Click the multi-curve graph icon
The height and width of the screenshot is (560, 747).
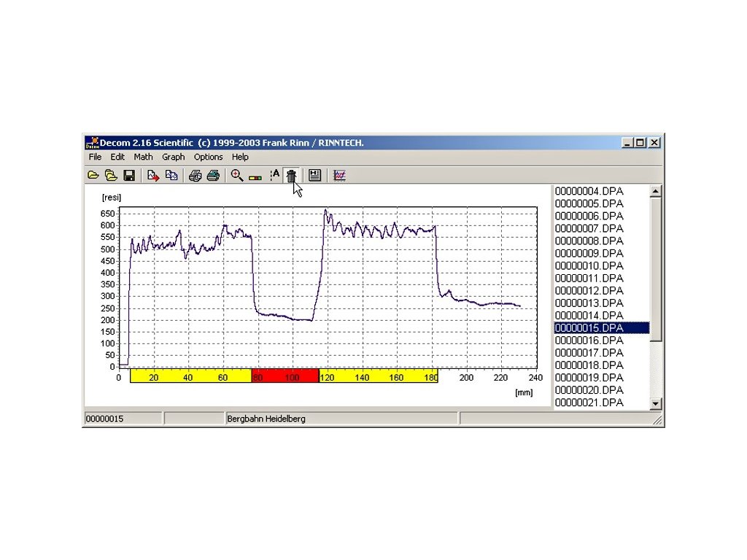(339, 176)
